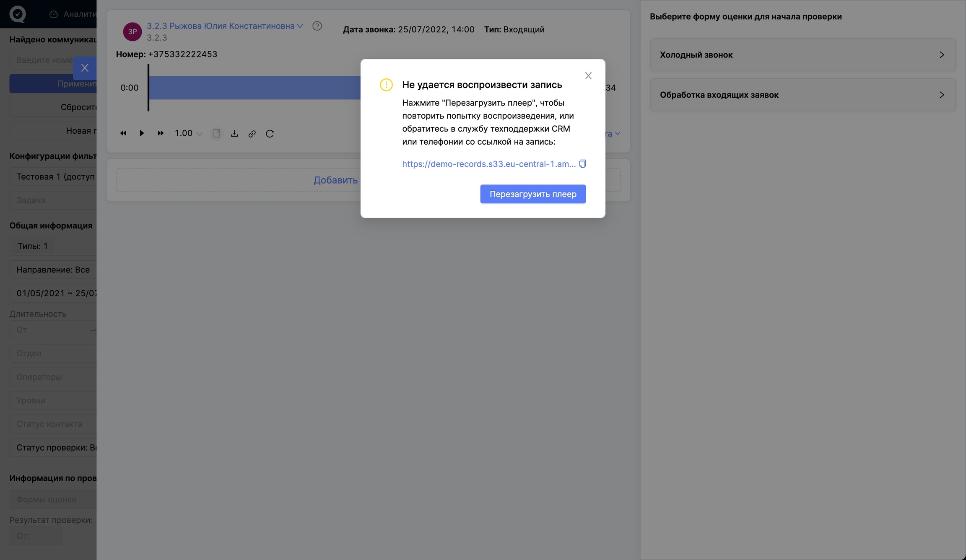
Task: Expand the operator name Рыжова dropdown
Action: (x=300, y=26)
